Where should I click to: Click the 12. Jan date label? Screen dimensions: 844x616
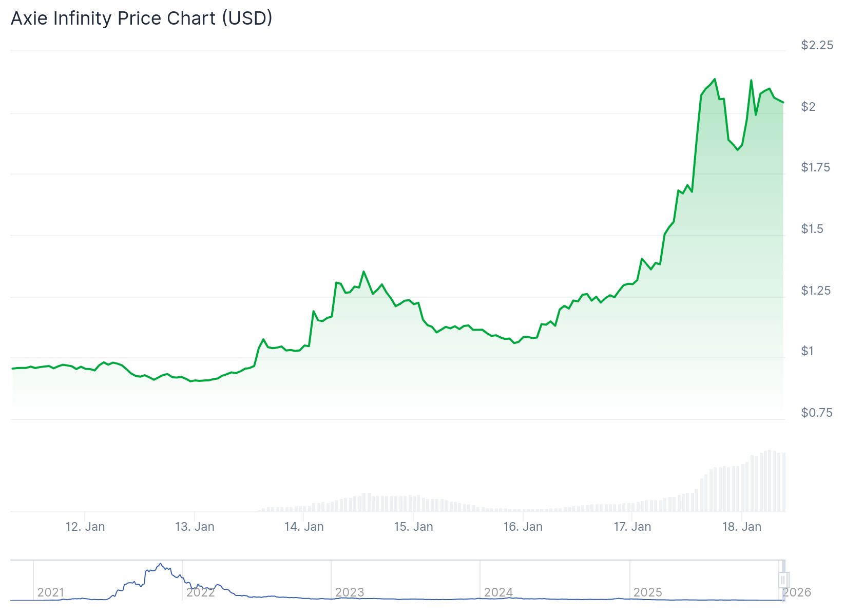pos(85,527)
